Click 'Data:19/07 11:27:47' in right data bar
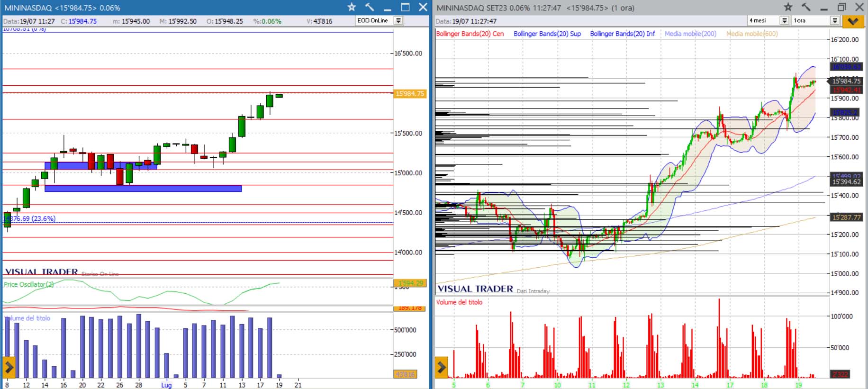This screenshot has width=868, height=389. tap(466, 21)
